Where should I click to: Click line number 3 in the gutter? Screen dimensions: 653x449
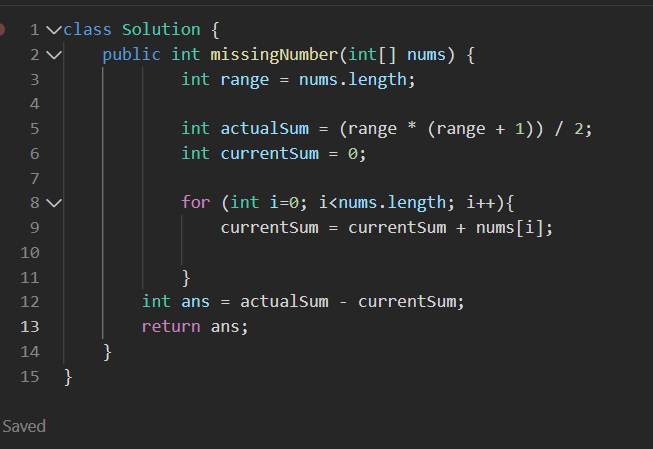click(x=35, y=80)
